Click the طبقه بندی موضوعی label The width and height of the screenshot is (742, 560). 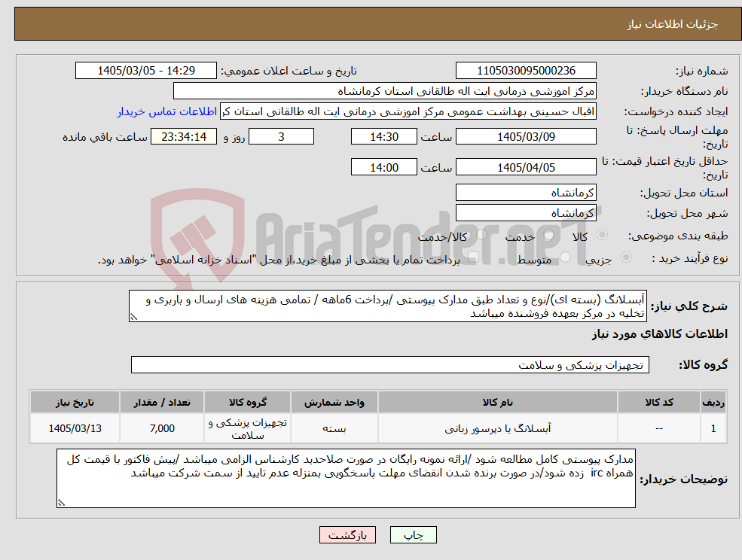(678, 236)
